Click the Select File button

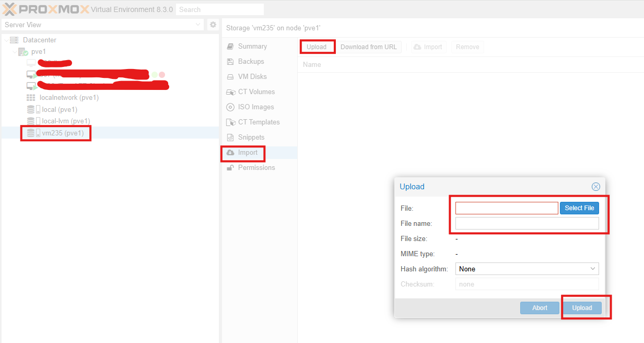click(x=579, y=208)
